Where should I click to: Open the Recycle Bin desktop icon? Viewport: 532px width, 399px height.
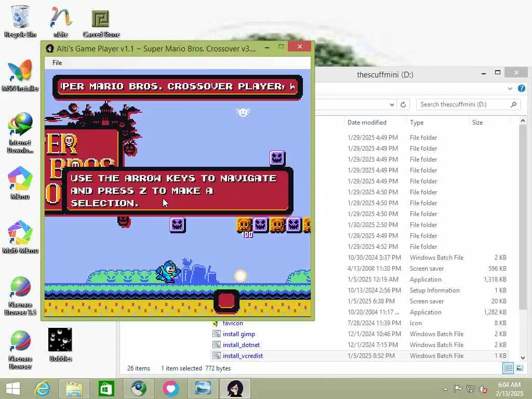[x=20, y=21]
